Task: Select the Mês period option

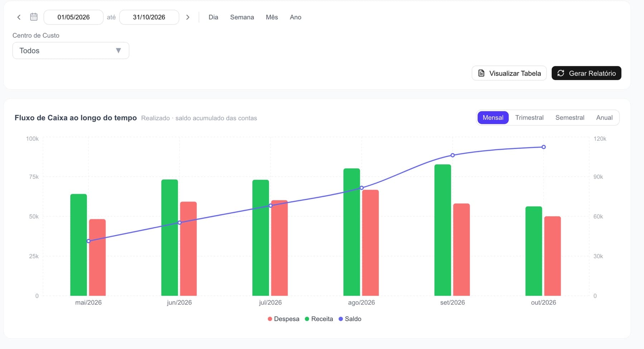Action: [272, 17]
